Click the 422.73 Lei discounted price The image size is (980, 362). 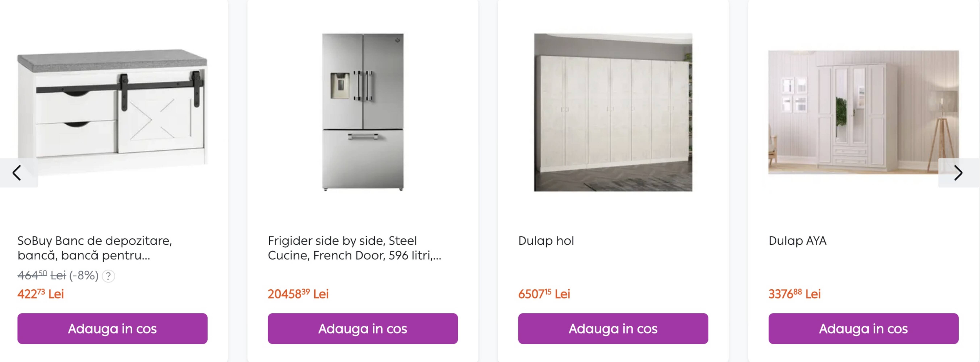(41, 294)
